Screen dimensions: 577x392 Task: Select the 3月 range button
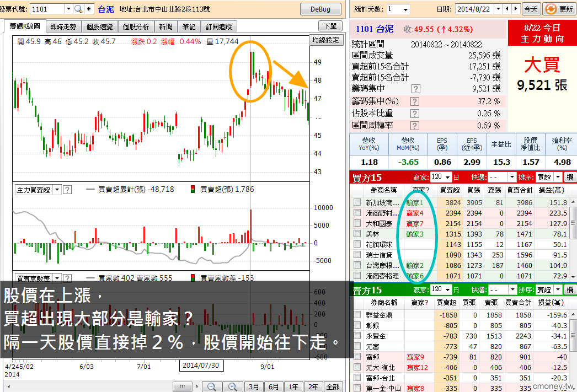[x=254, y=386]
